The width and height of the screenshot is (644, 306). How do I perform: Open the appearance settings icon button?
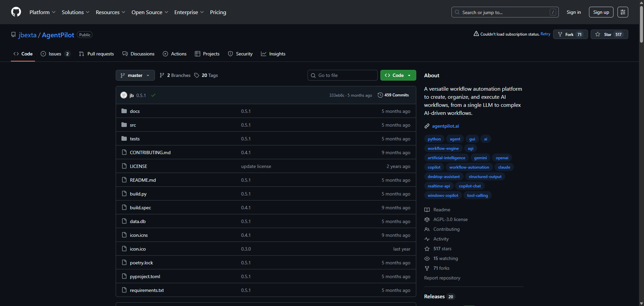click(623, 12)
